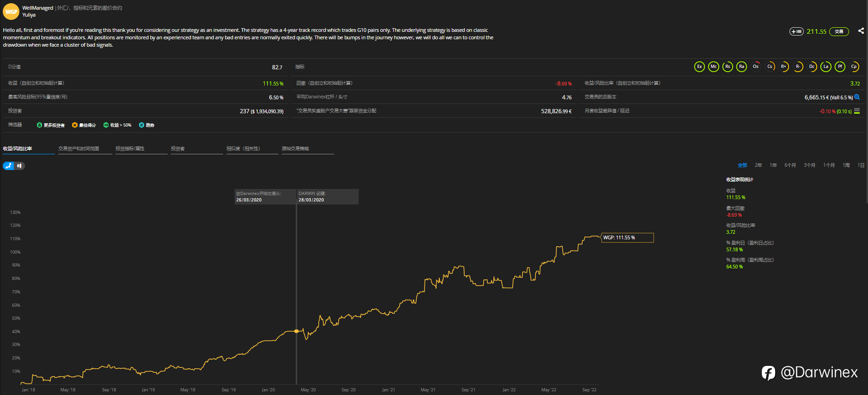Click the DARWIN creation marker dot on chart

297,331
